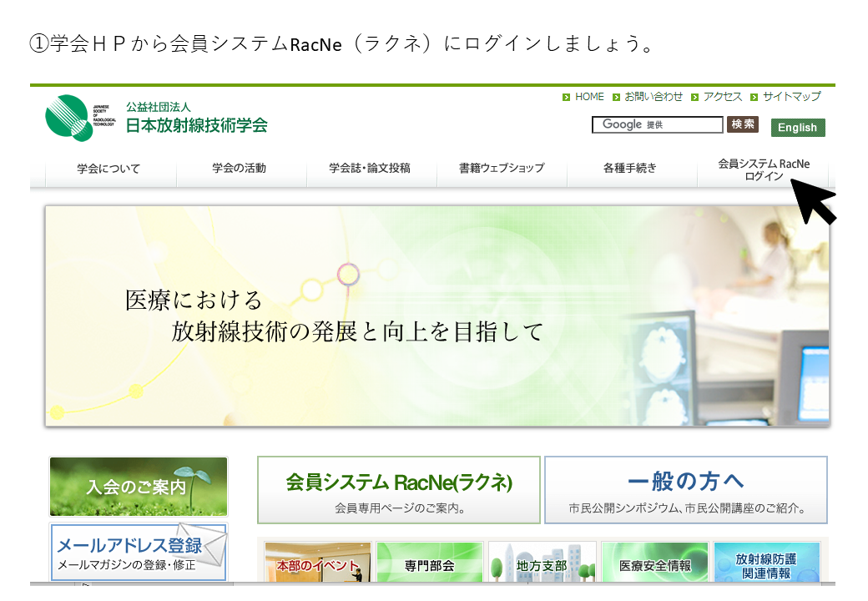Select the 専門部会 tile
This screenshot has height=601, width=868.
430,563
